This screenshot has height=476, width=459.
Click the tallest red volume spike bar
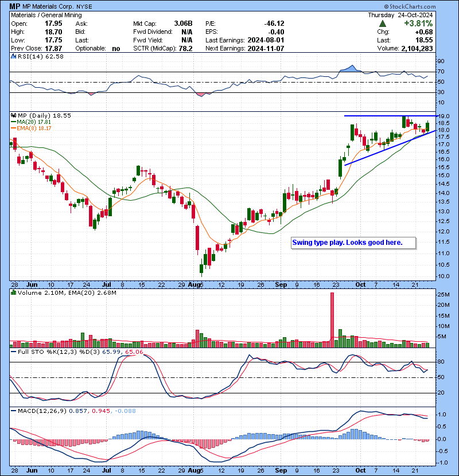pos(332,319)
